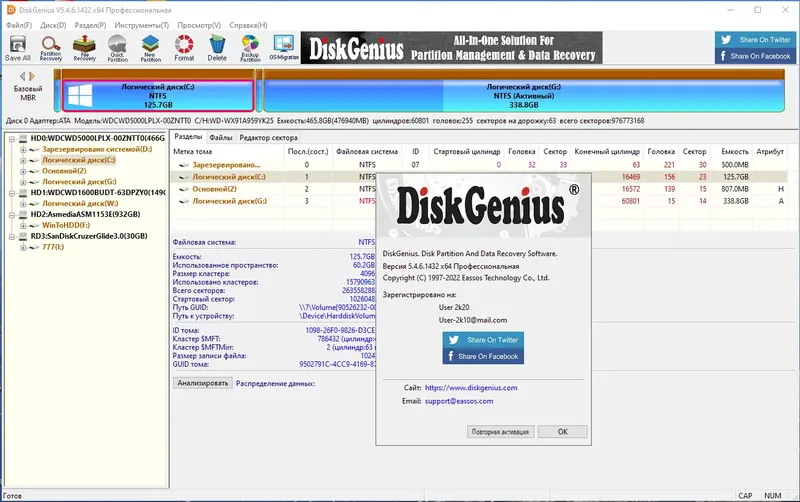Viewport: 800px width, 502px height.
Task: Select the Основной(2) row in partition table
Action: [x=480, y=189]
